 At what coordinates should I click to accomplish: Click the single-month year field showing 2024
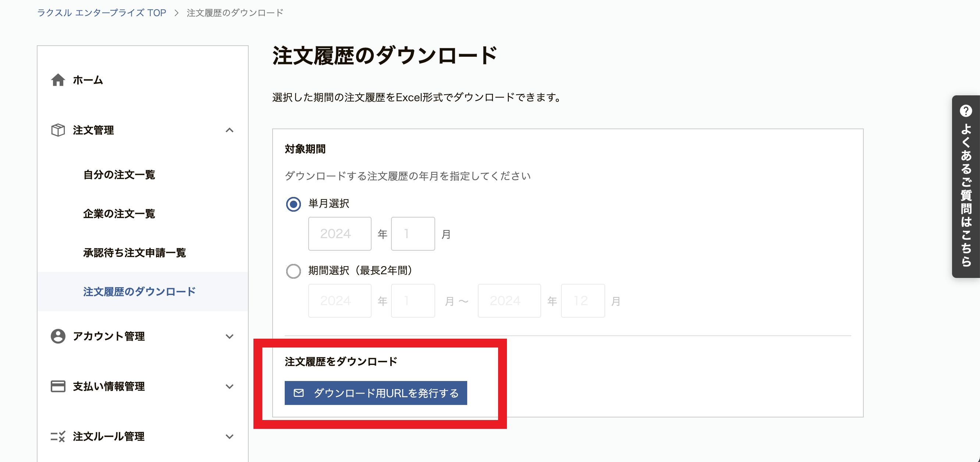tap(339, 234)
